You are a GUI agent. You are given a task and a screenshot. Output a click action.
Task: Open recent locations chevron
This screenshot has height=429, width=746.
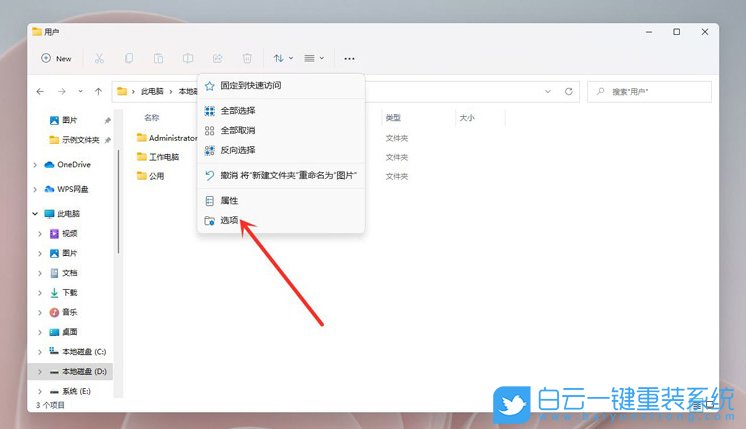80,91
